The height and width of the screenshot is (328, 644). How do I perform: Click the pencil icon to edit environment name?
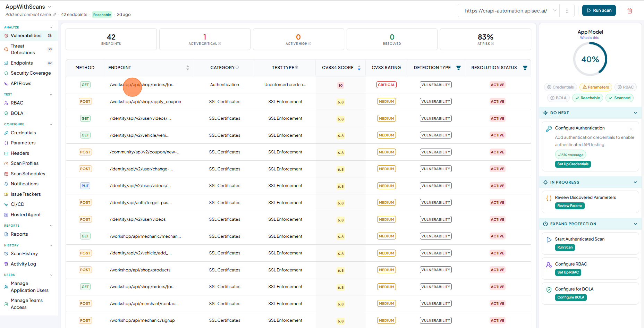[x=54, y=15]
